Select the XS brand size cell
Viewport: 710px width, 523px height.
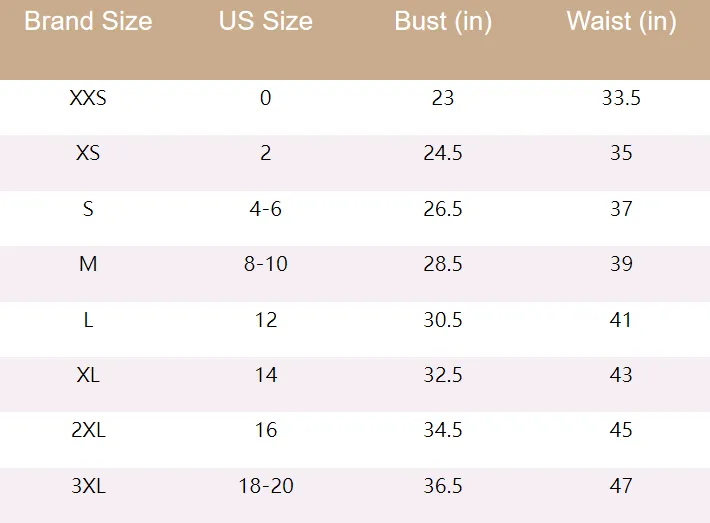[88, 154]
